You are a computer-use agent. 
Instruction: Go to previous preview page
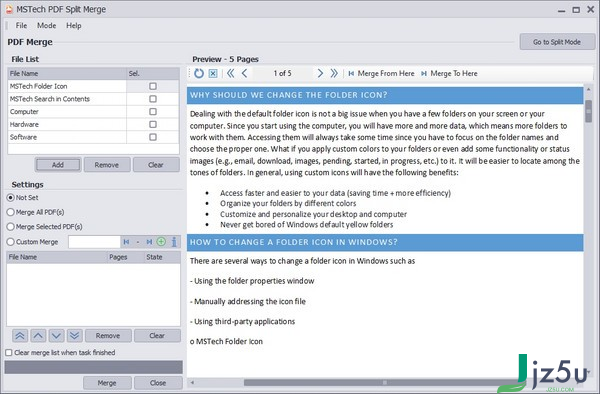(245, 73)
